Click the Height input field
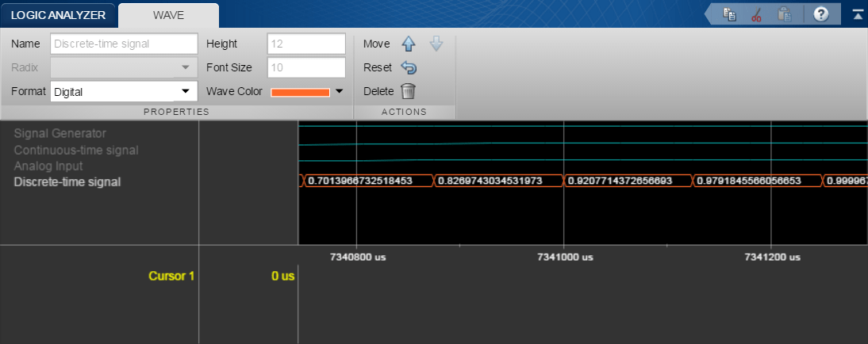This screenshot has width=868, height=344. click(306, 44)
